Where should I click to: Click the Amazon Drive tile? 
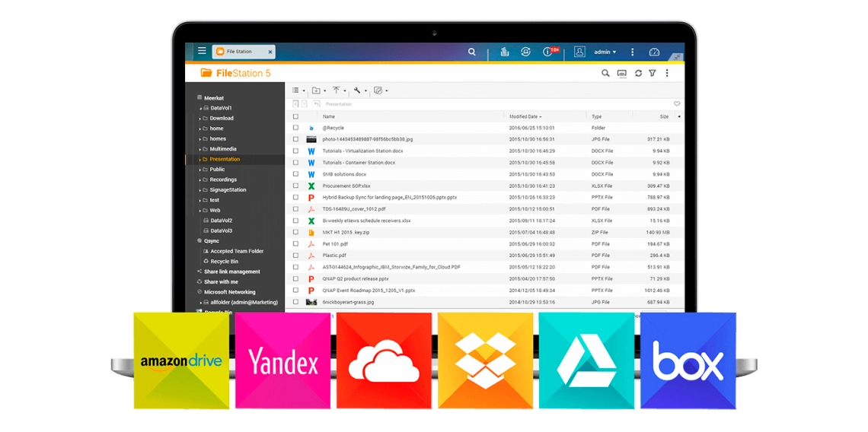coord(181,361)
